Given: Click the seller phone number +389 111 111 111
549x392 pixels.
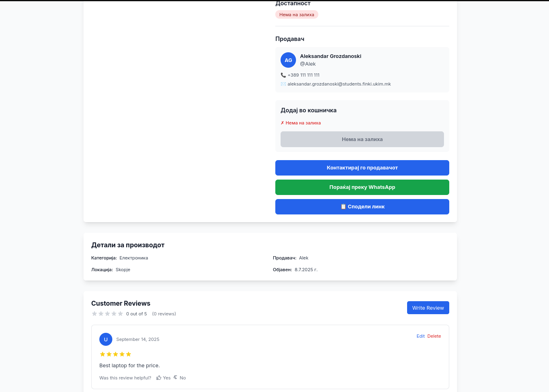Looking at the screenshot, I should [x=303, y=75].
